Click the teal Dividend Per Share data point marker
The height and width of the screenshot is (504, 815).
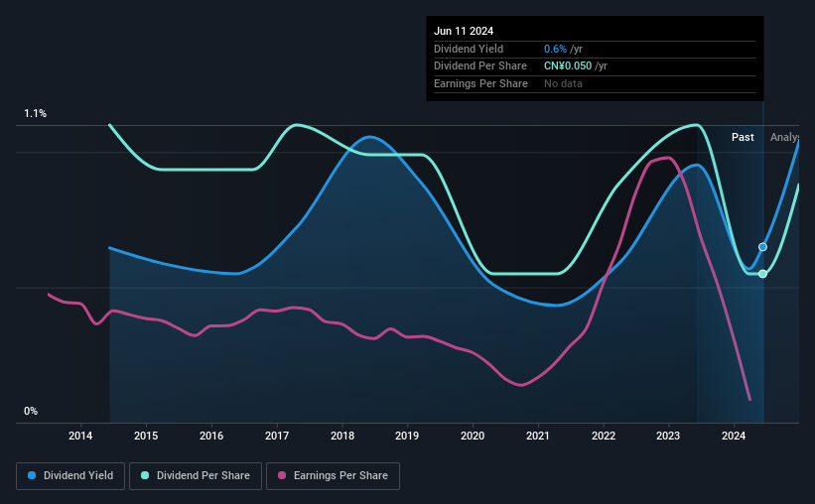762,274
